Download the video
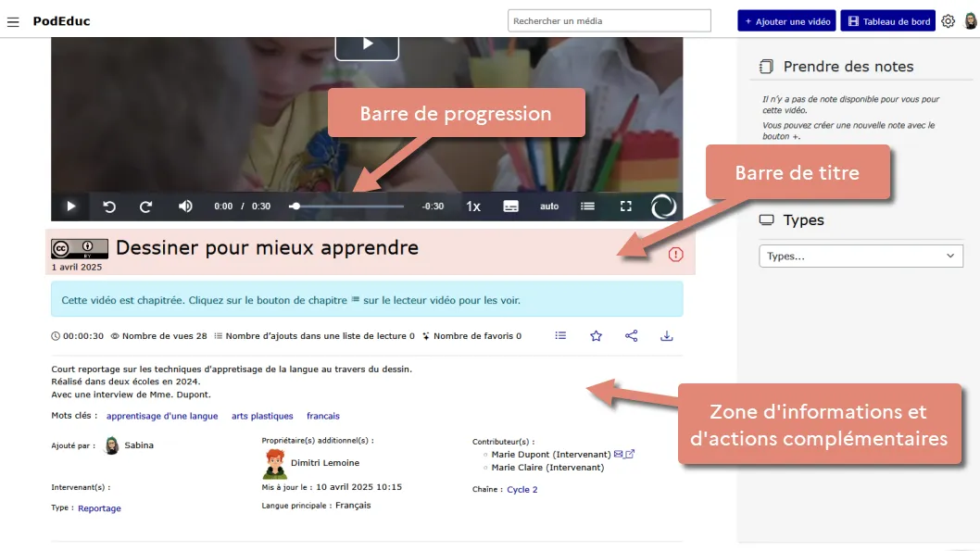 pyautogui.click(x=667, y=336)
